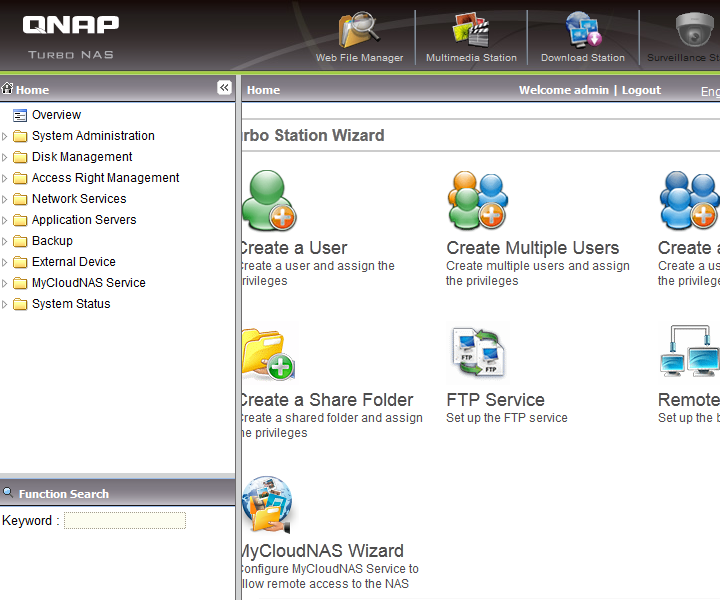The height and width of the screenshot is (600, 720).
Task: Open Create a Share Folder icon
Action: click(268, 353)
